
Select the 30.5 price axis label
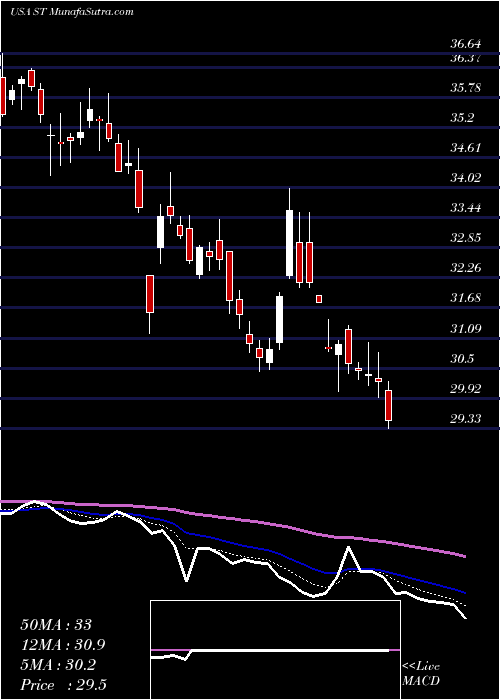[462, 359]
